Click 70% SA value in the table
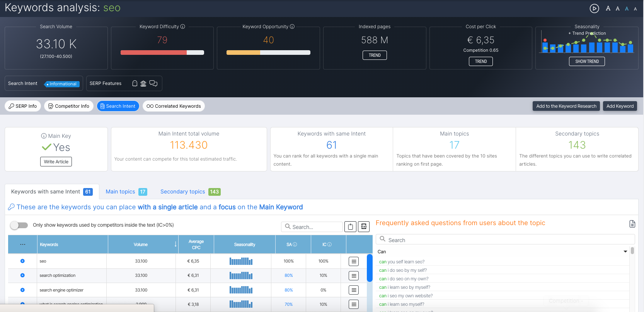Image resolution: width=644 pixels, height=312 pixels. click(x=289, y=304)
